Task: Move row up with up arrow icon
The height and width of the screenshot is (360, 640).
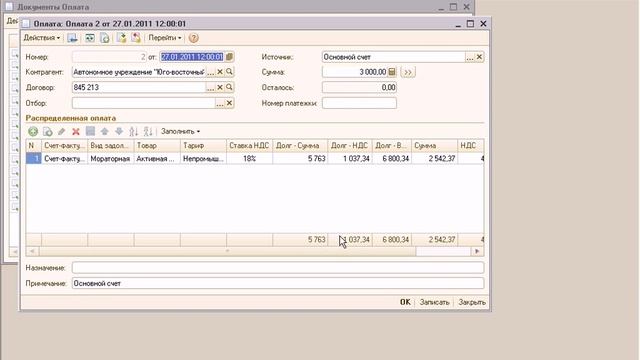Action: click(104, 131)
